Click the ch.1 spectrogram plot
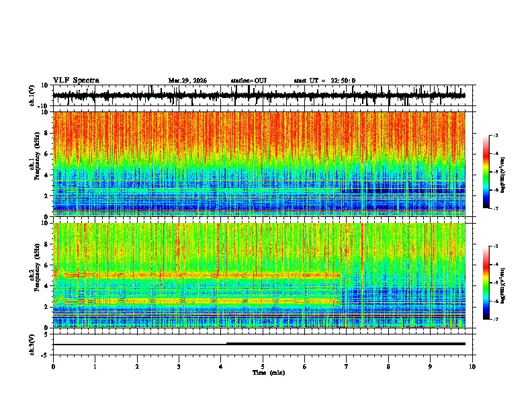The width and height of the screenshot is (532, 411). (259, 164)
